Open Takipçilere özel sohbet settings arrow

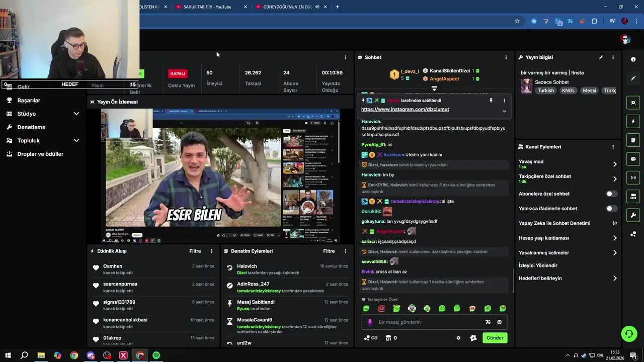point(615,179)
